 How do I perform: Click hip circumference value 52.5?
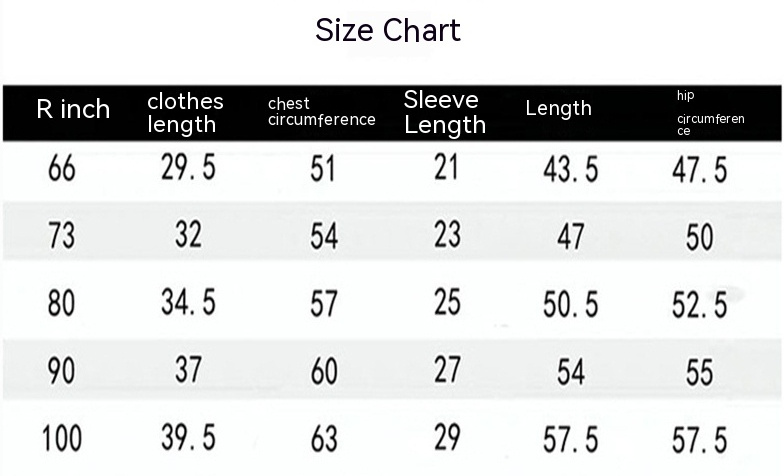699,305
